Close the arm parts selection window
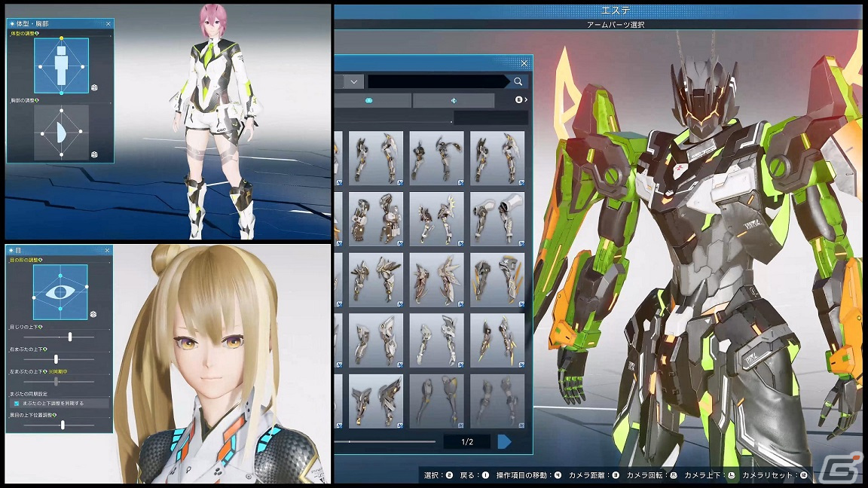The image size is (868, 488). (x=524, y=63)
